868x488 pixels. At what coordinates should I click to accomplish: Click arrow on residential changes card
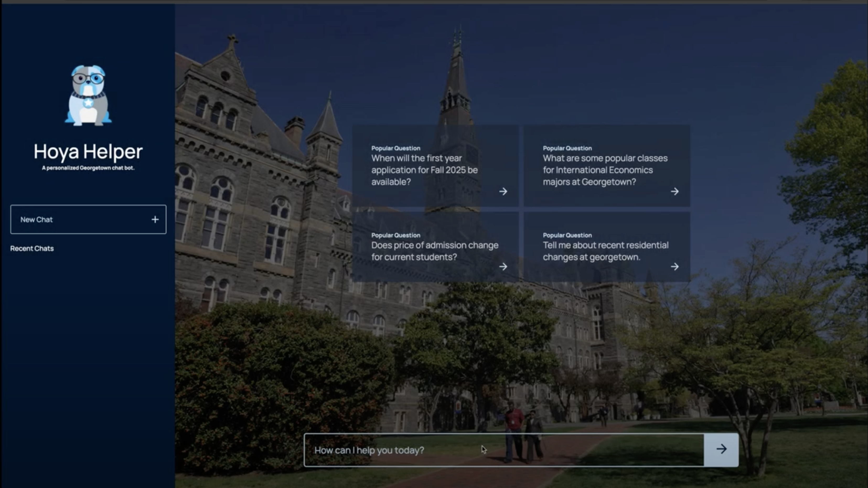[674, 267]
